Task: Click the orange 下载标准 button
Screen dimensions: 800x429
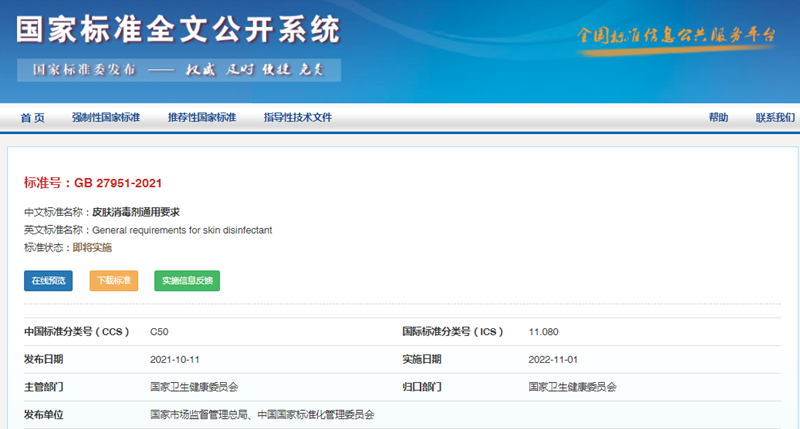Action: point(114,281)
